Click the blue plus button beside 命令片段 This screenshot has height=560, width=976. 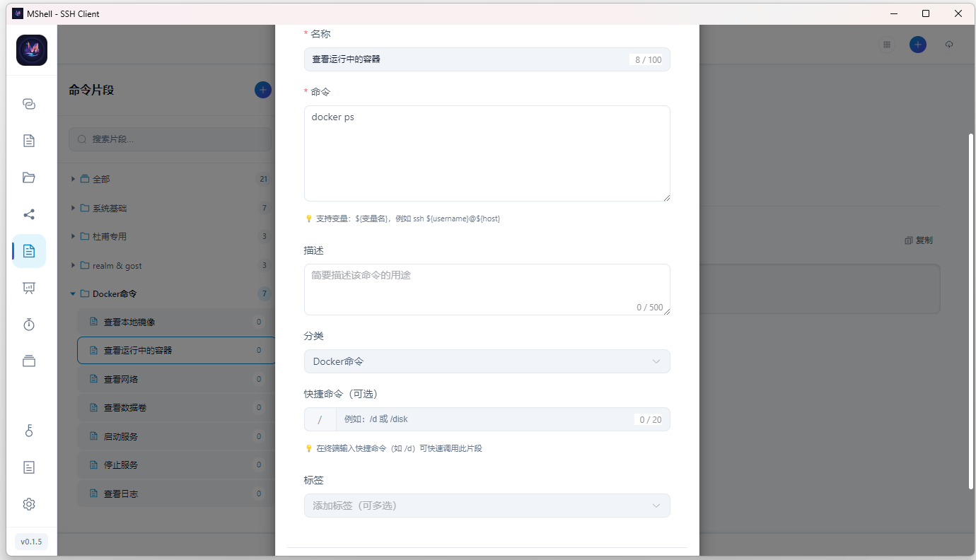tap(262, 90)
